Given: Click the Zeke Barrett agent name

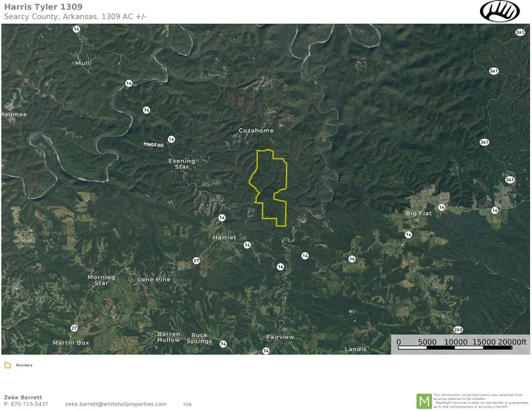Looking at the screenshot, I should tap(23, 397).
